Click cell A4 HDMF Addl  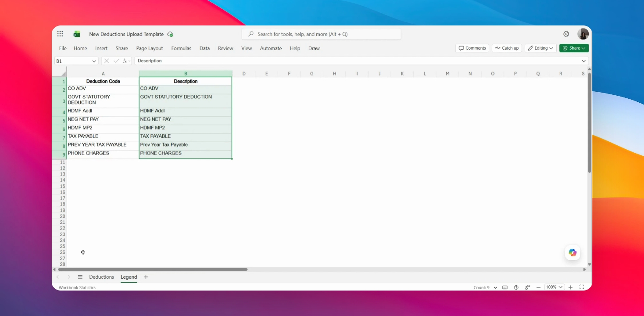(x=103, y=111)
